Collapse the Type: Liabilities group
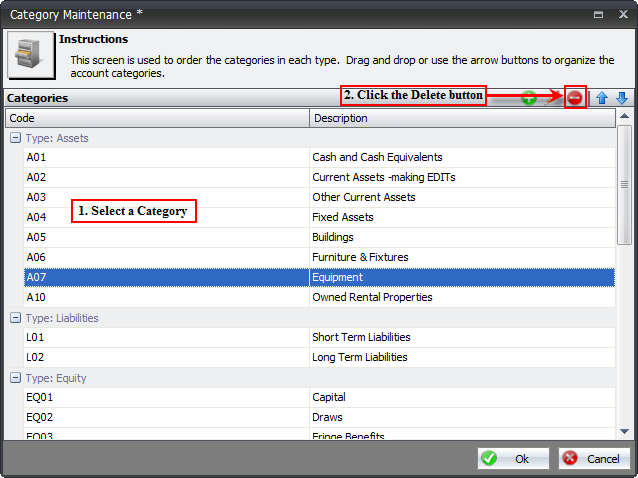Viewport: 638px width, 478px height. point(15,318)
